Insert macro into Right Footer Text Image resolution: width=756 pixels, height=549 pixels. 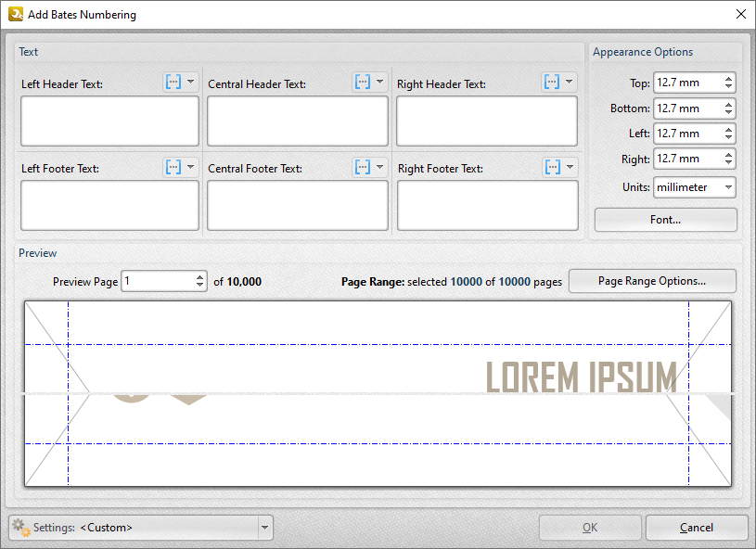click(x=553, y=167)
